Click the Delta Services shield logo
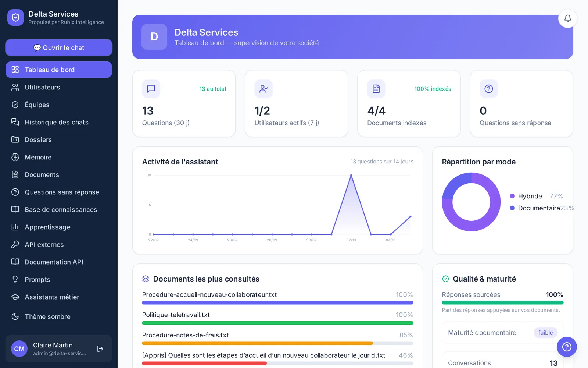 click(x=15, y=17)
